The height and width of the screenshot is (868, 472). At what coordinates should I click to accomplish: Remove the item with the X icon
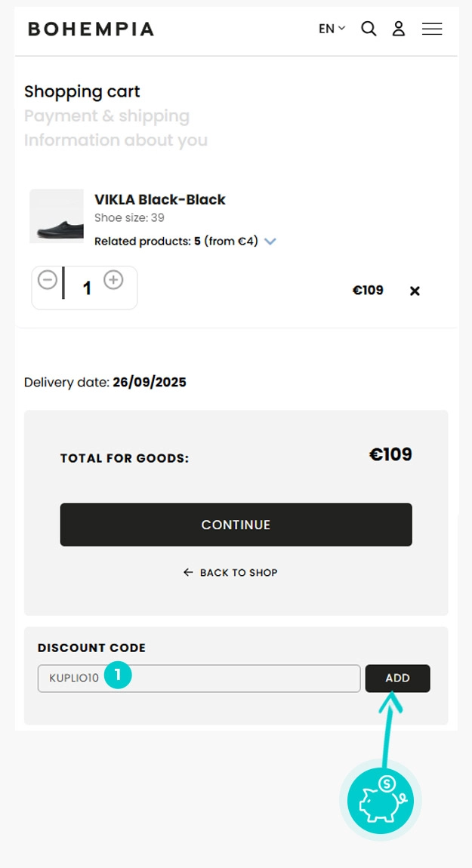(x=415, y=291)
